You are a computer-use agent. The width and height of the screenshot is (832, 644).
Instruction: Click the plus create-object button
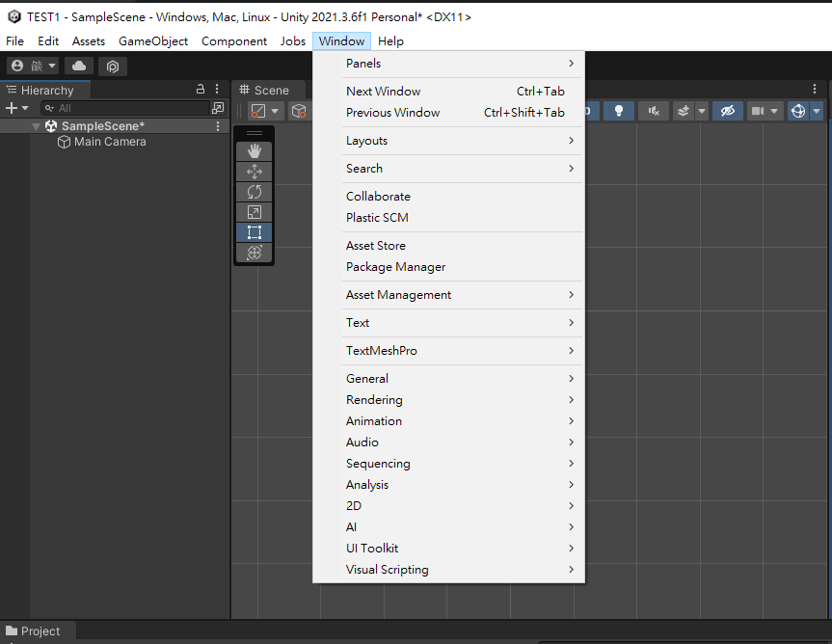[x=12, y=108]
